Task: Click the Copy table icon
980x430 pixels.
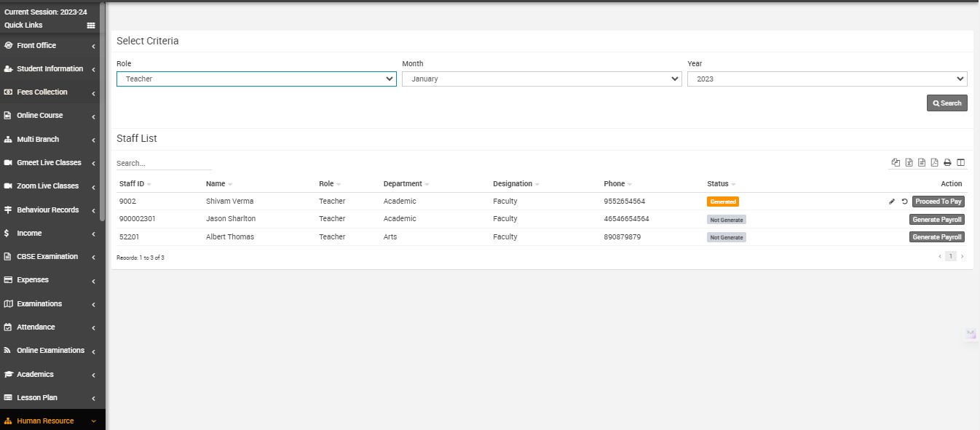Action: click(896, 163)
